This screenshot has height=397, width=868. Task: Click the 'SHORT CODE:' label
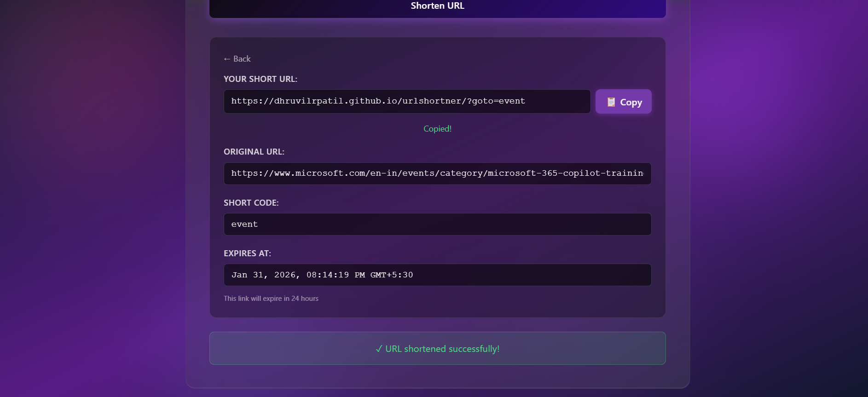click(251, 203)
